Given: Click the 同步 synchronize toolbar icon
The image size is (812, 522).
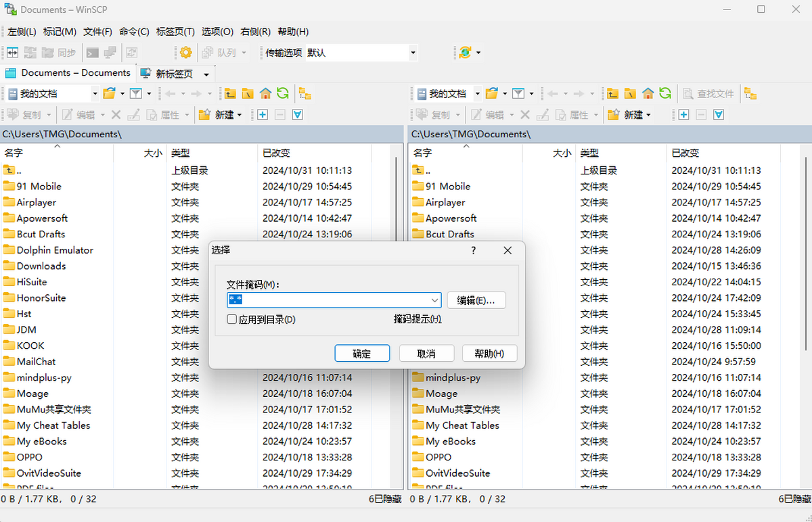Looking at the screenshot, I should 66,52.
